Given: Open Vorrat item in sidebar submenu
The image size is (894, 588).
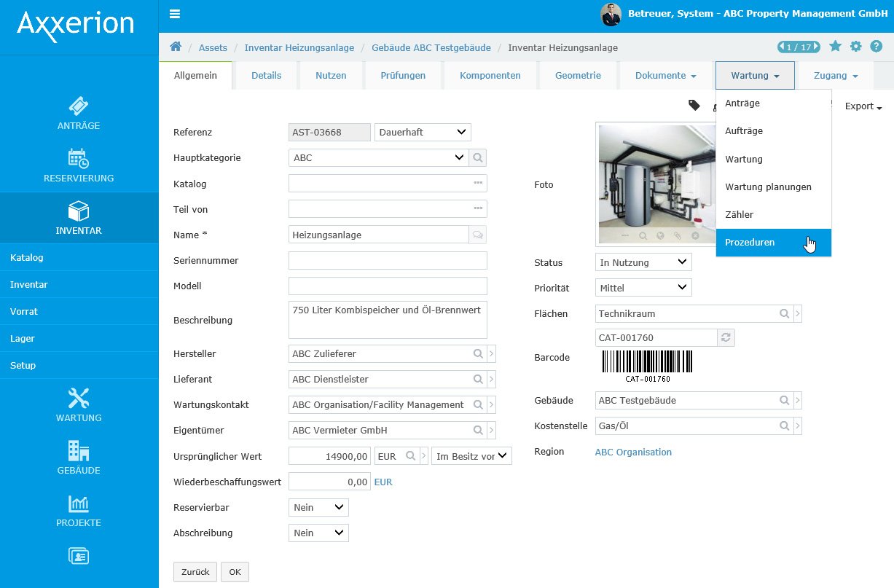Looking at the screenshot, I should [79, 311].
